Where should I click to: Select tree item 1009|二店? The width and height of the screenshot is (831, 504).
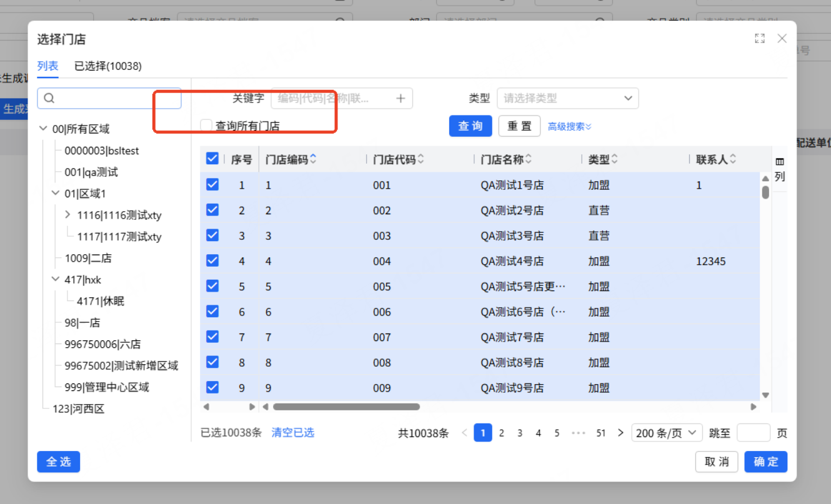point(88,258)
